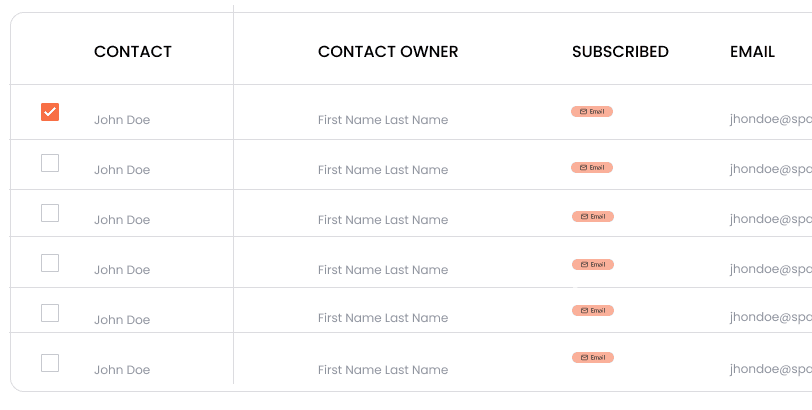812x410 pixels.
Task: Select the third row checkbox
Action: coord(50,213)
